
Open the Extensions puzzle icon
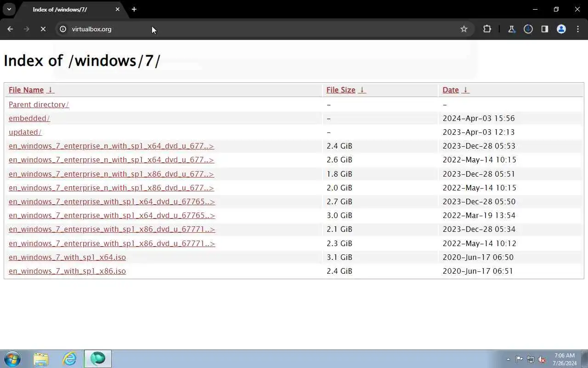pyautogui.click(x=487, y=29)
